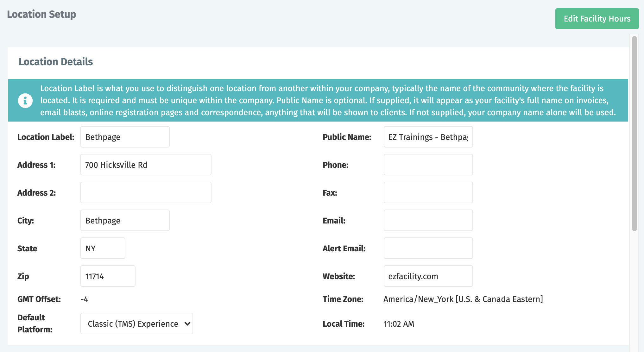The image size is (644, 352).
Task: Click the Edit Facility Hours button
Action: (597, 19)
